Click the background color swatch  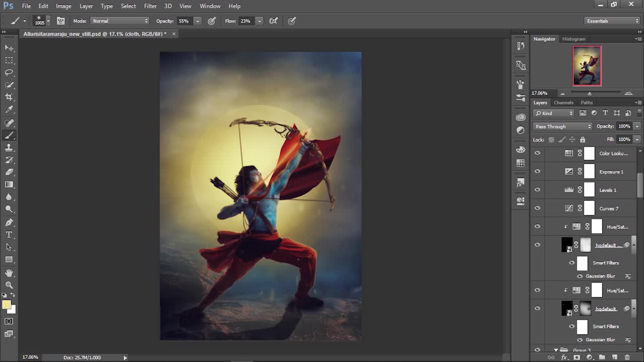[13, 310]
